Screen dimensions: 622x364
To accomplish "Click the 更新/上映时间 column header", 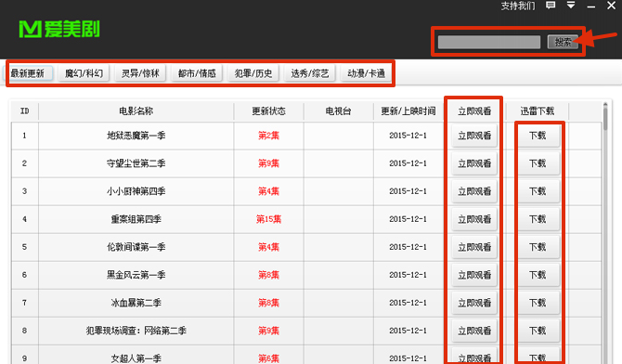I will [x=408, y=111].
